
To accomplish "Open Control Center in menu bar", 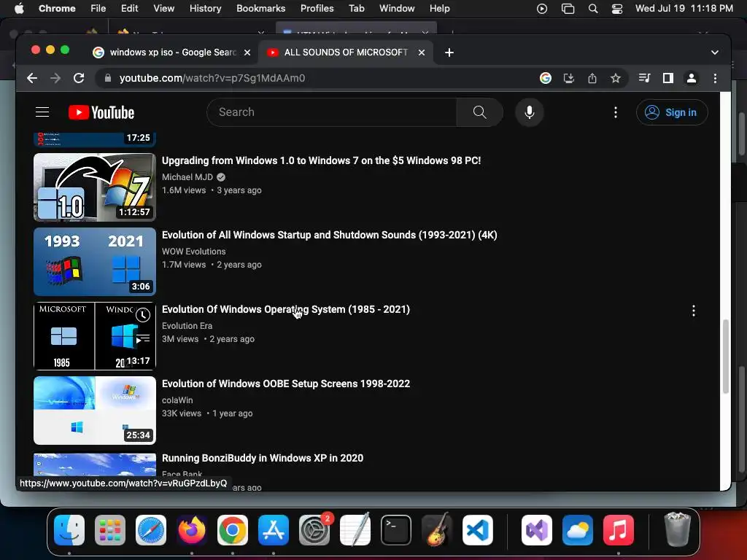I will (617, 9).
